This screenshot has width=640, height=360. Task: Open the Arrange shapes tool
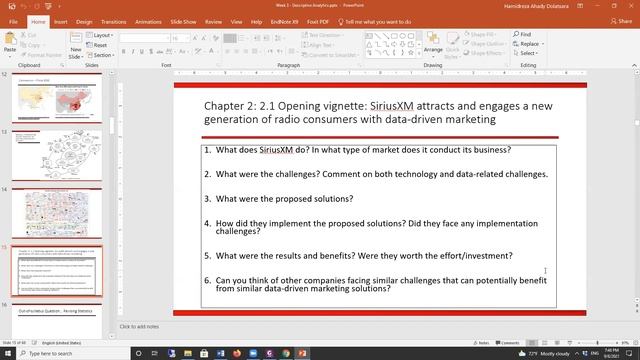point(433,43)
